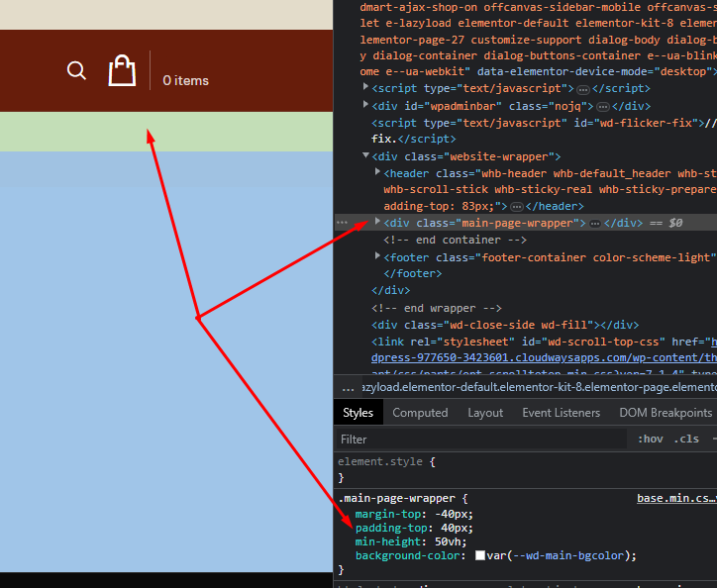Switch to the Event Listeners tab
Screen dimensions: 717x588
[x=562, y=413]
